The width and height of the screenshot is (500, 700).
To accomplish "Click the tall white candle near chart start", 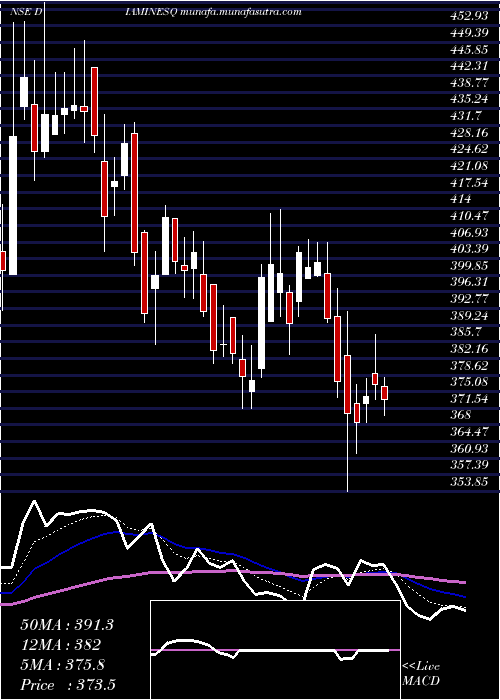I will (x=13, y=205).
